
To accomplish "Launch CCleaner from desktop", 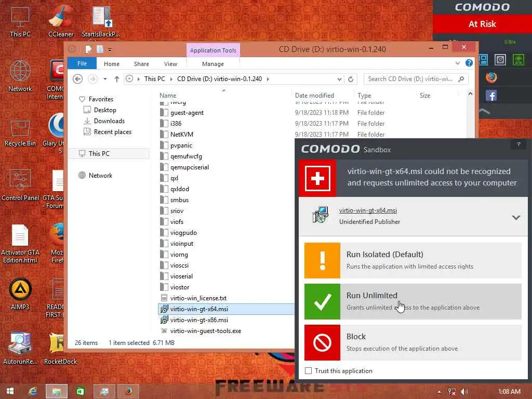I will pos(61,21).
